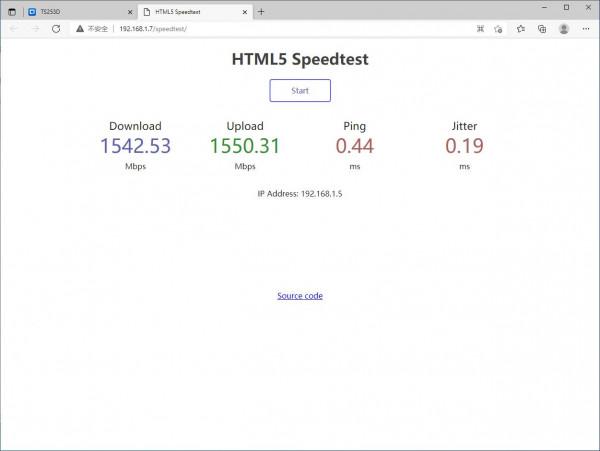
Task: Click the Start speedtest button
Action: tap(300, 90)
